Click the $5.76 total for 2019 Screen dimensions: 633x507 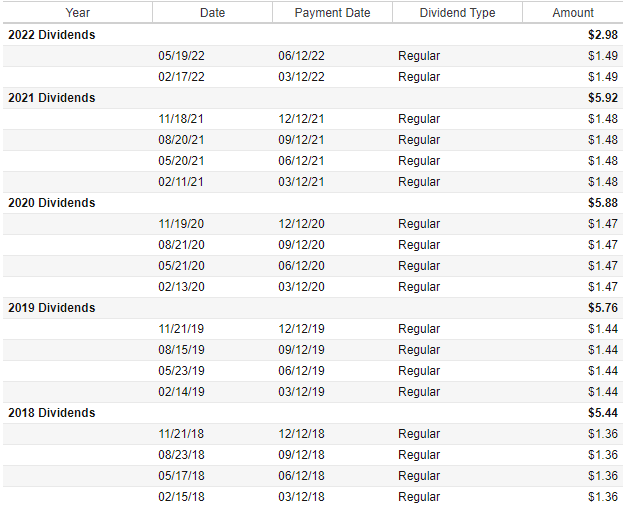click(x=603, y=308)
